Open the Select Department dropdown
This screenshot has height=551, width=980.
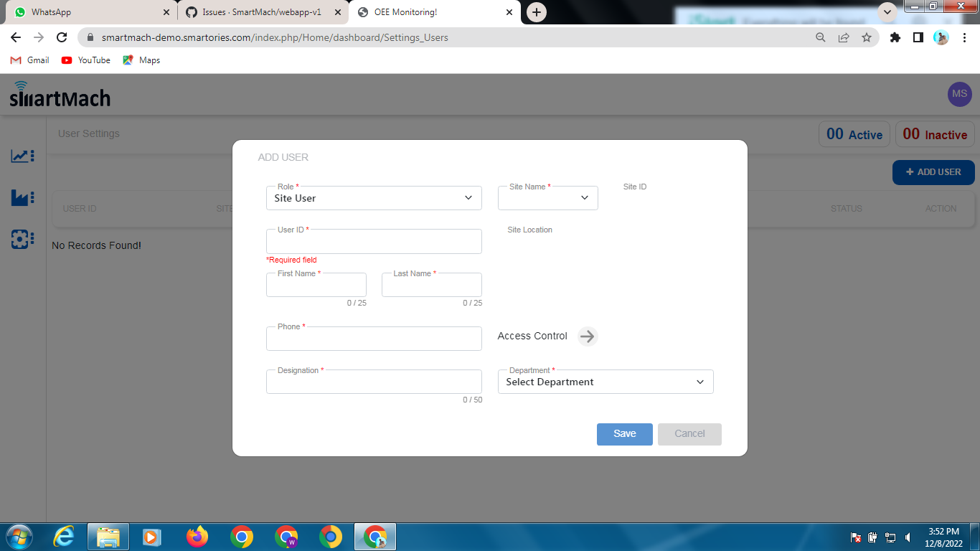coord(605,382)
